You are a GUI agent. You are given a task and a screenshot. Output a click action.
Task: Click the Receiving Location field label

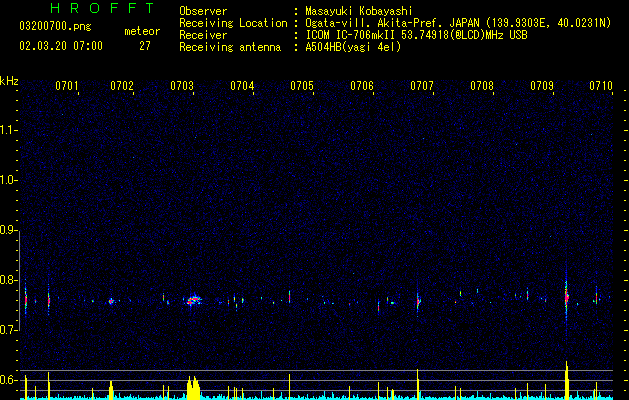click(233, 23)
